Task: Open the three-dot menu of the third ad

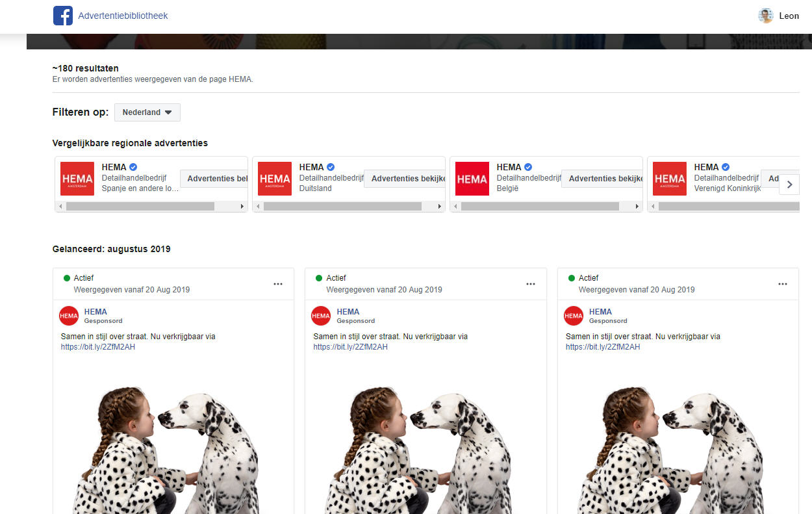Action: point(783,284)
